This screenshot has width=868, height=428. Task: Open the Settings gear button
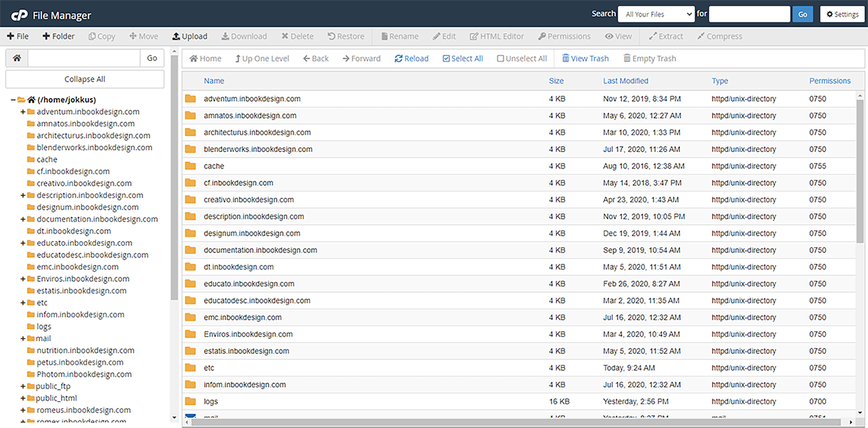[842, 14]
